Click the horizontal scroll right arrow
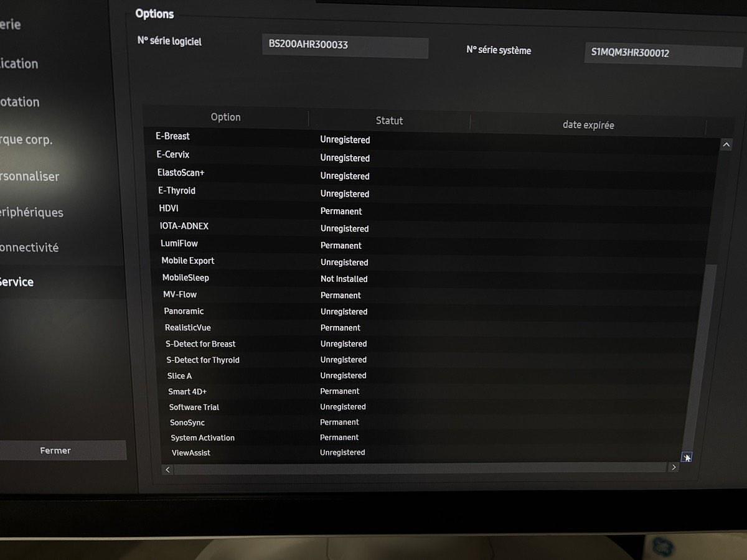Screen dimensions: 747x560 (x=673, y=467)
